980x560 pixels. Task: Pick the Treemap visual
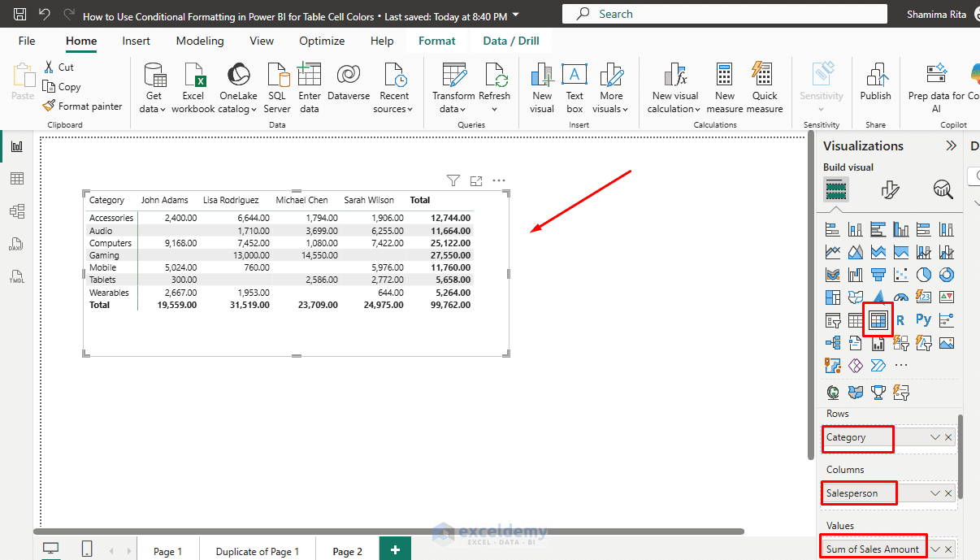[833, 297]
